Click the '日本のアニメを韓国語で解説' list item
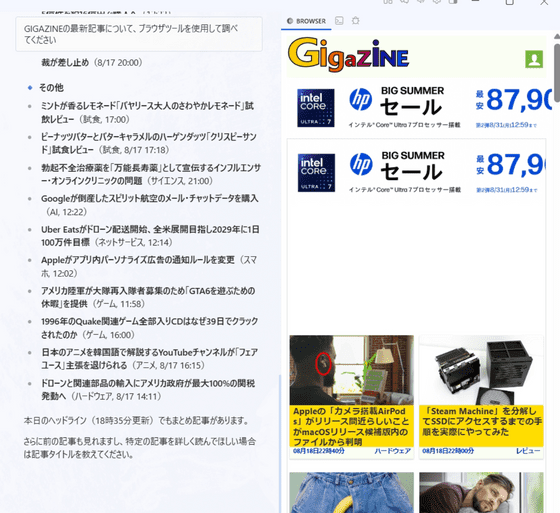The image size is (560, 513). click(149, 359)
